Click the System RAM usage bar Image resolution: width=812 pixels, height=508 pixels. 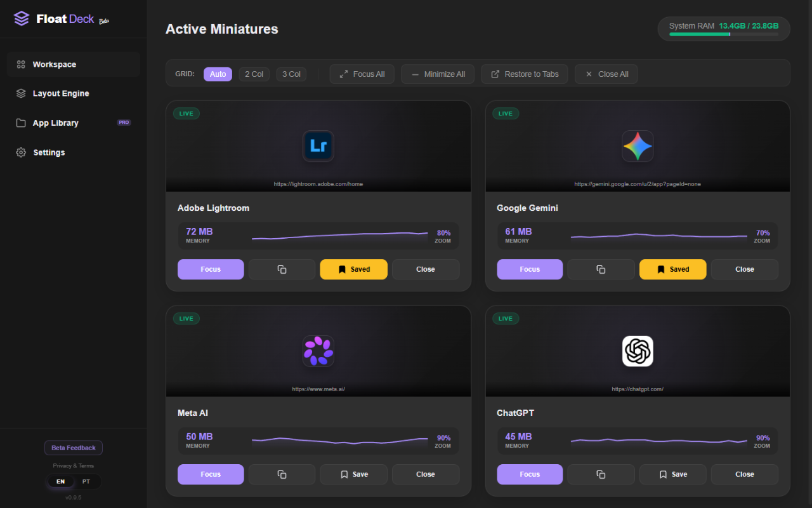pos(724,34)
